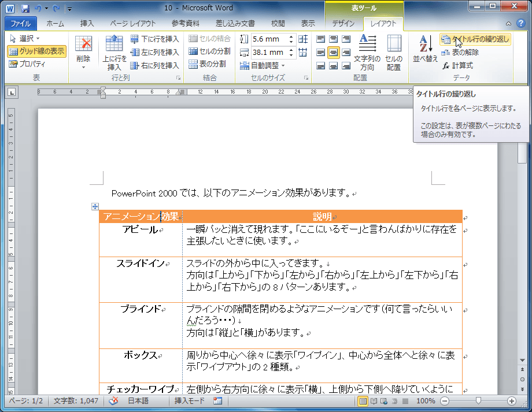Switch to the ホーム tab
The height and width of the screenshot is (412, 532).
click(55, 23)
